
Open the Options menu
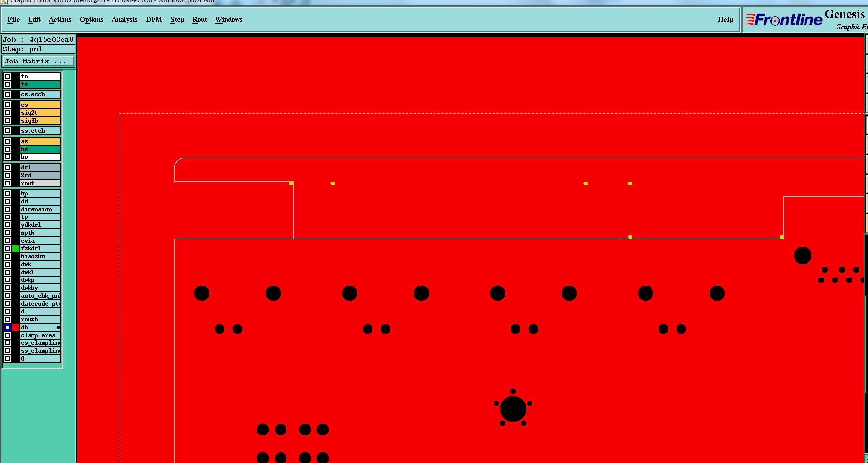coord(92,19)
